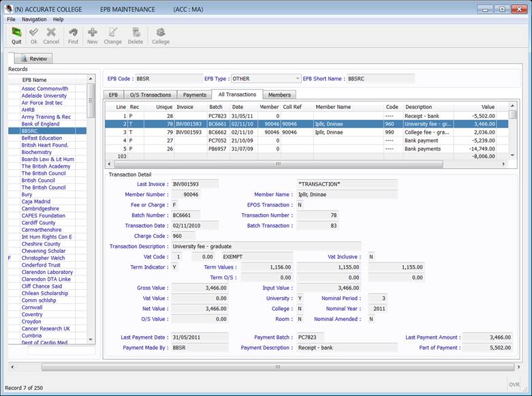Click the EPB Name column header

click(x=35, y=80)
